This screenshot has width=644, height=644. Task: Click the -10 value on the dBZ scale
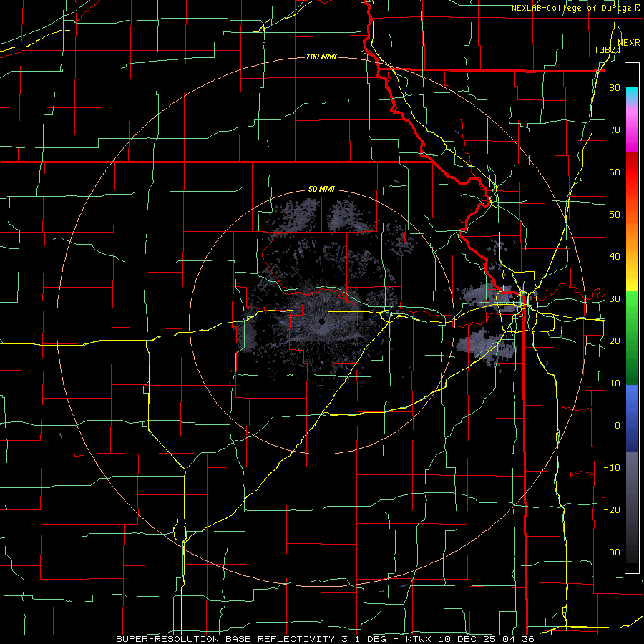tap(612, 467)
